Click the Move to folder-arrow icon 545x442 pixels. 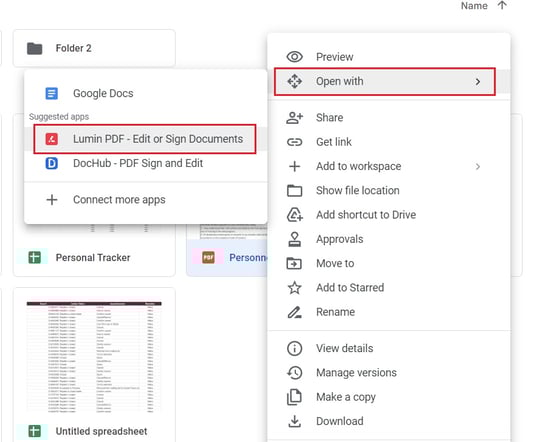(294, 263)
